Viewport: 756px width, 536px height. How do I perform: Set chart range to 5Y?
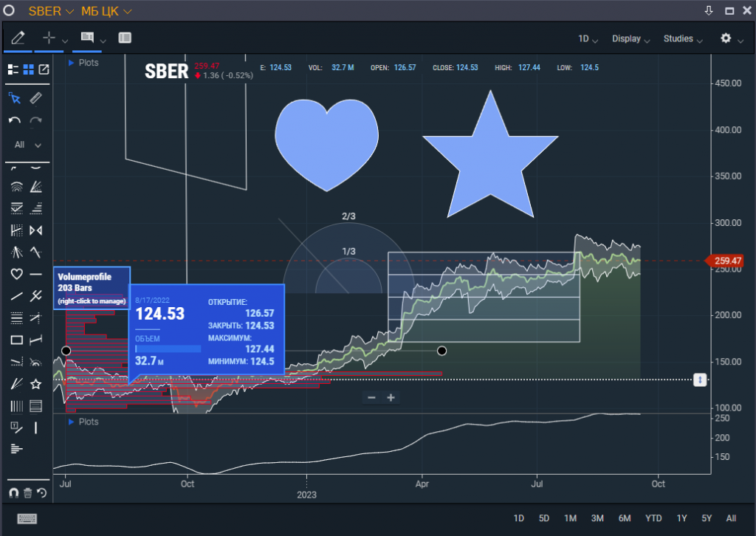(x=707, y=518)
